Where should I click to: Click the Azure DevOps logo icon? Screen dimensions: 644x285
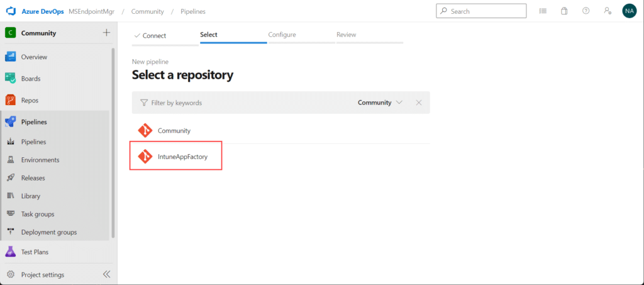click(x=10, y=11)
